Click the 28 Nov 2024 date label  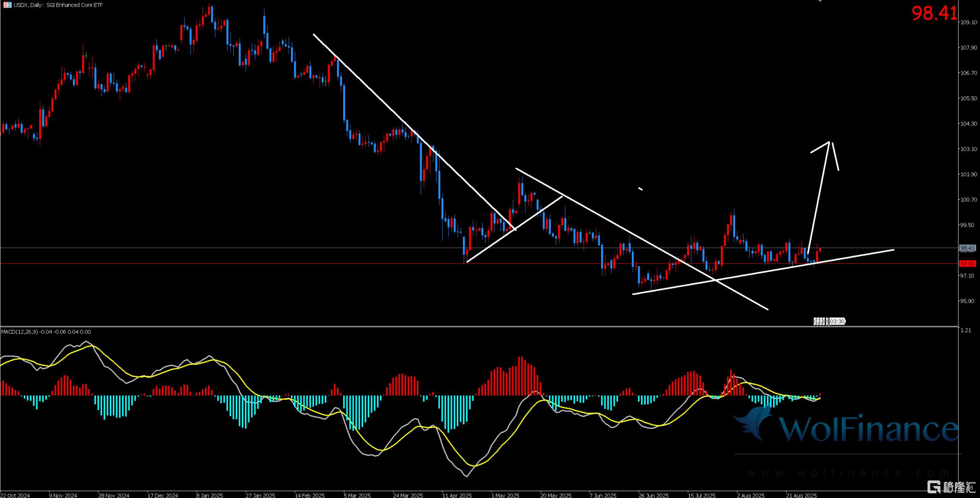[x=113, y=495]
